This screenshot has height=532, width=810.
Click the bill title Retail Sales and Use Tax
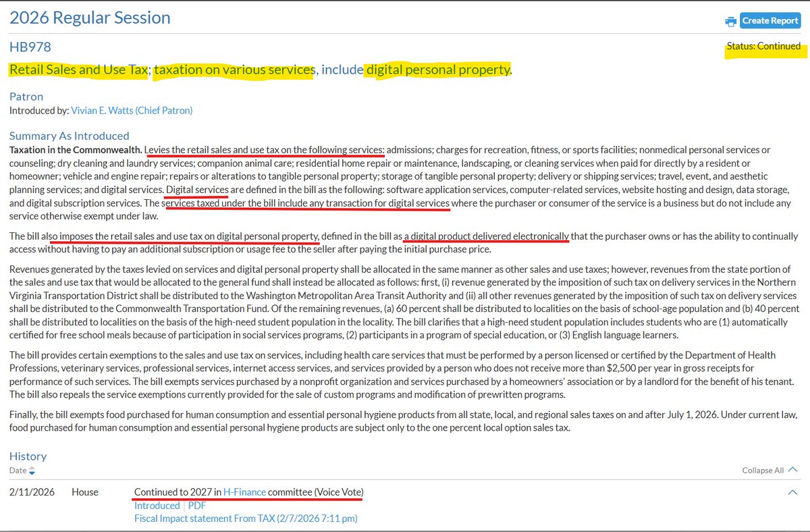coord(261,70)
